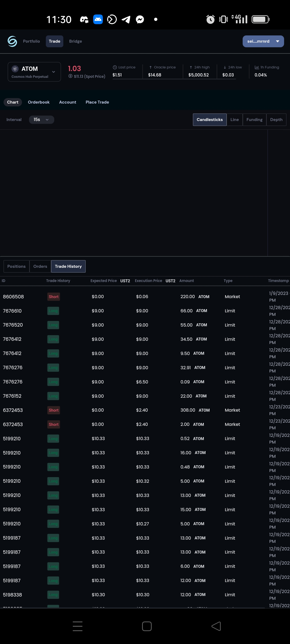Click the Expected Price column header
The image size is (290, 644).
[x=104, y=281]
